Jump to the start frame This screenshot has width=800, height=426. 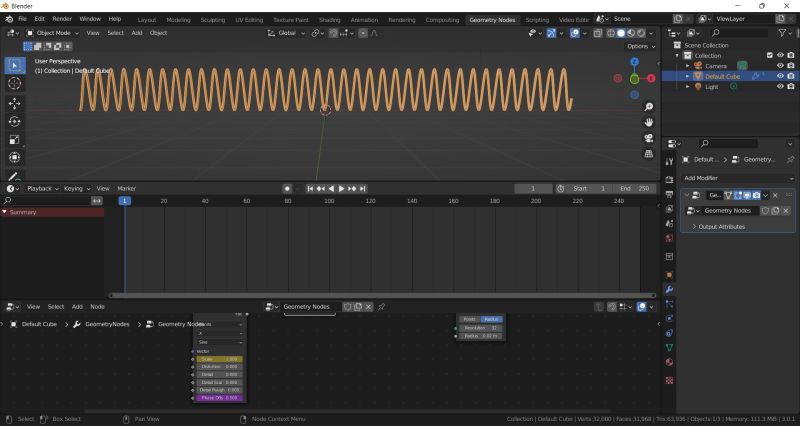tap(310, 188)
